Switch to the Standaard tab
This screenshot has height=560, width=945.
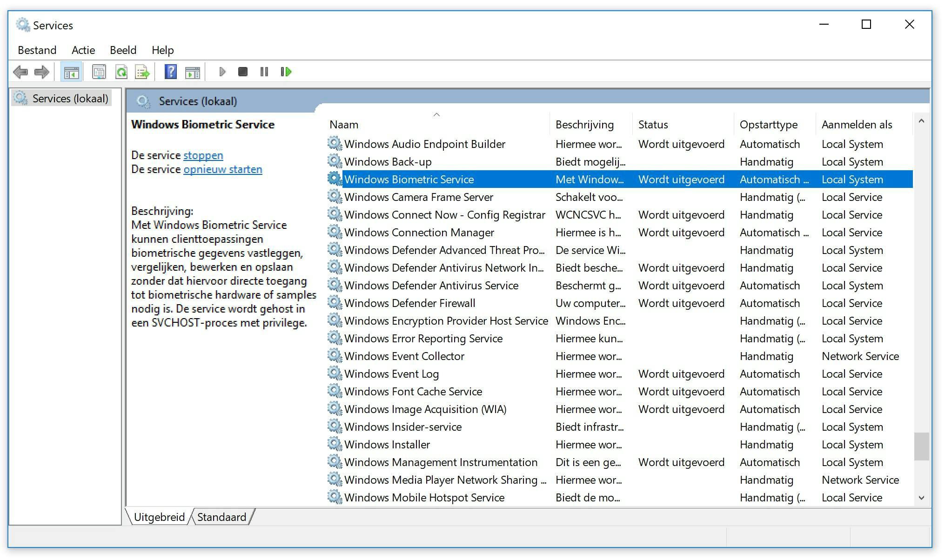coord(221,517)
